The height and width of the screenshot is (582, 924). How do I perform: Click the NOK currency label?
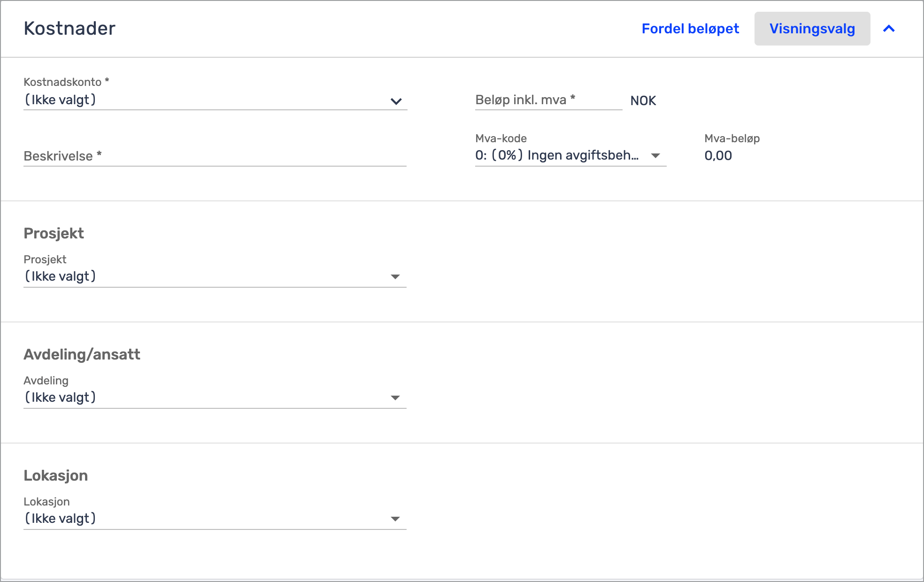[x=643, y=101]
